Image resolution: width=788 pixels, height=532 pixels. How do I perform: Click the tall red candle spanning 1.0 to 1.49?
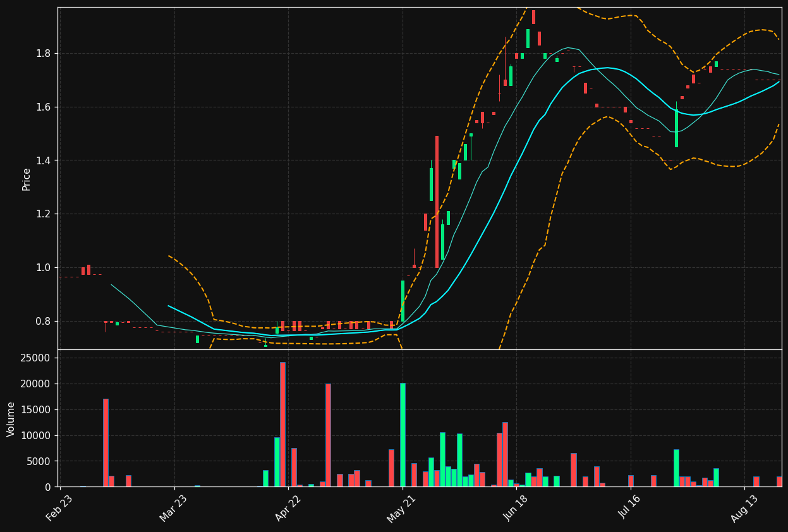coord(437,202)
